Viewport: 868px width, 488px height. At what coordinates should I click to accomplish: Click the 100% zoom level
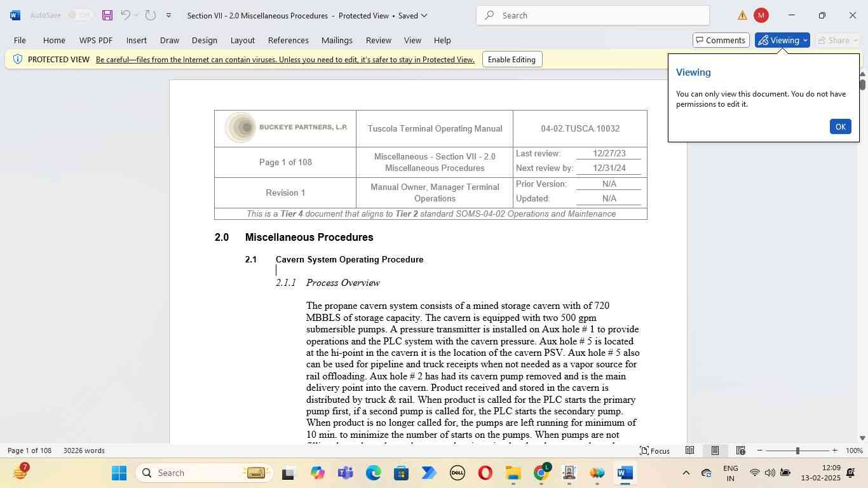[x=854, y=451]
